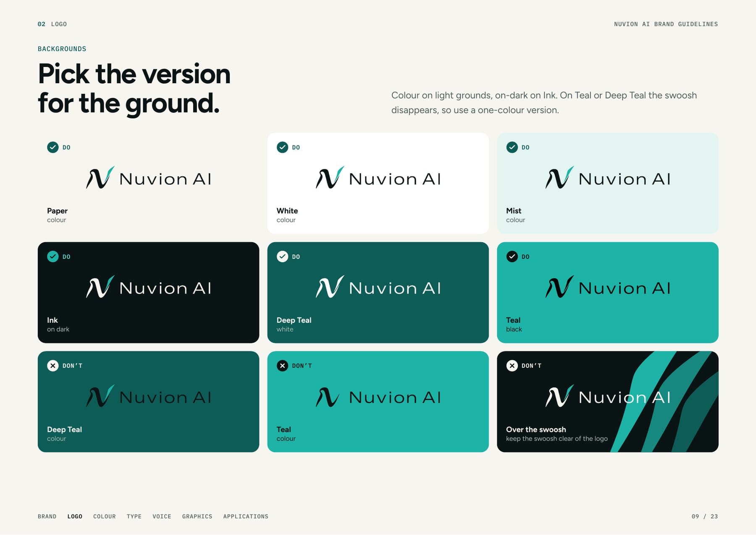Go to TYPE section in footer nav
Screen dimensions: 756x535
coord(134,517)
